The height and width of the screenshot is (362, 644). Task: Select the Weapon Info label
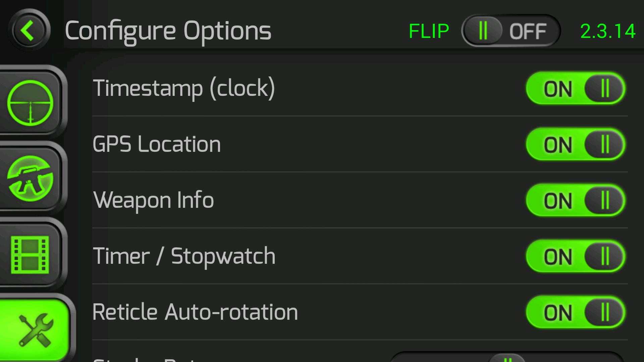point(153,200)
